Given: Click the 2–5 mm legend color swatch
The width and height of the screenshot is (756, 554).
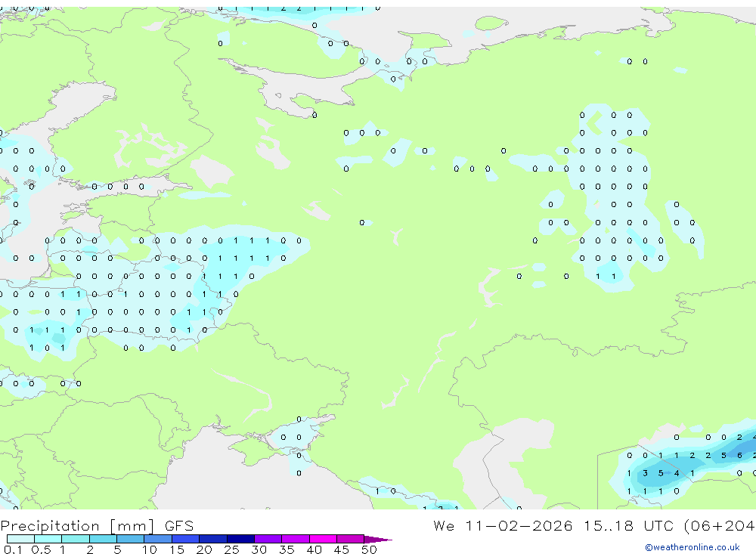Looking at the screenshot, I should [x=103, y=539].
